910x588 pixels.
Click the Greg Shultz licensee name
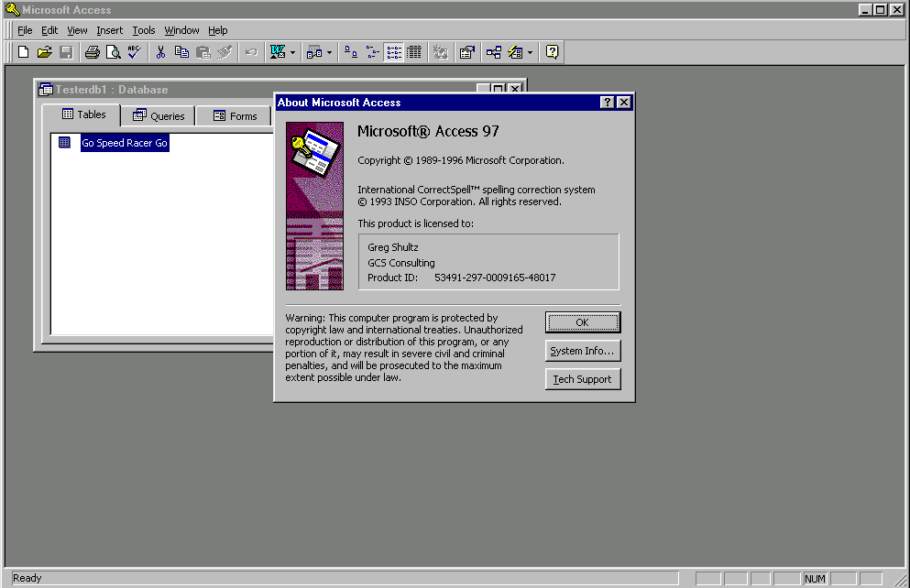point(393,247)
